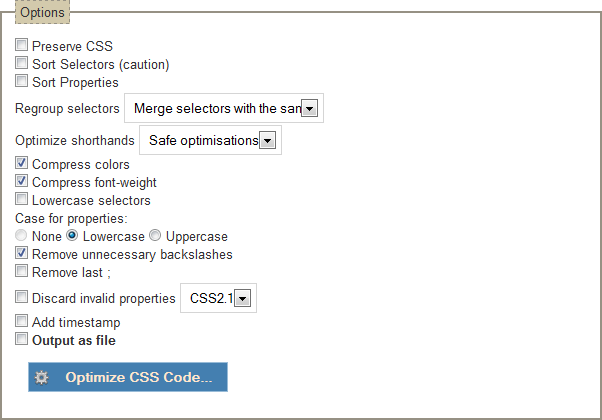Click the gear icon on Optimize button
The width and height of the screenshot is (602, 420).
click(x=41, y=378)
